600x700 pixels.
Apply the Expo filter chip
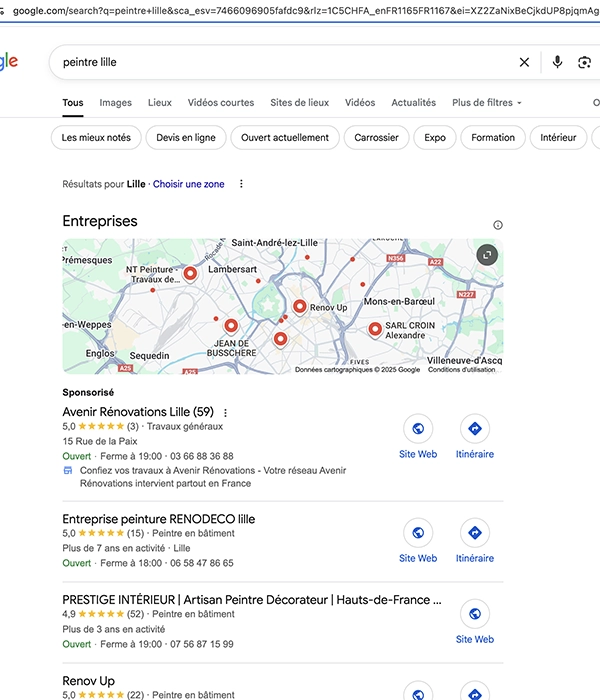[x=435, y=138]
